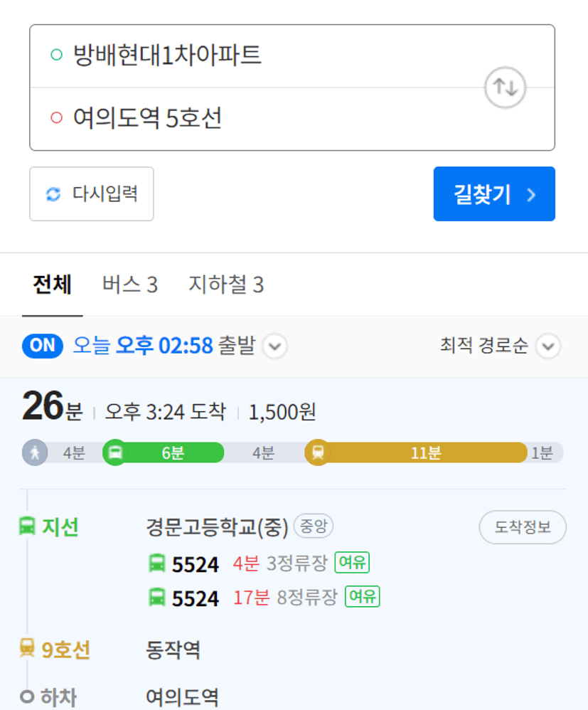
Task: Switch to the 지하철 3 tab
Action: 226,285
